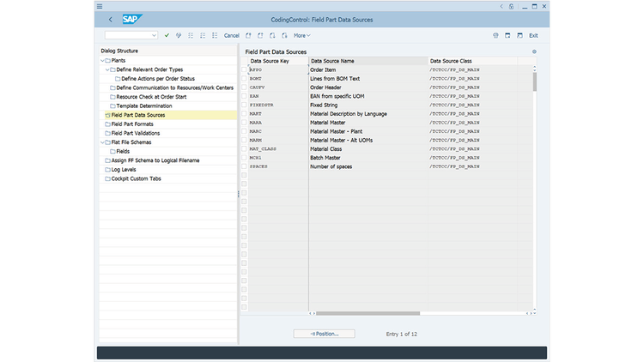
Task: Select row checkbox for SPACES
Action: [x=244, y=166]
